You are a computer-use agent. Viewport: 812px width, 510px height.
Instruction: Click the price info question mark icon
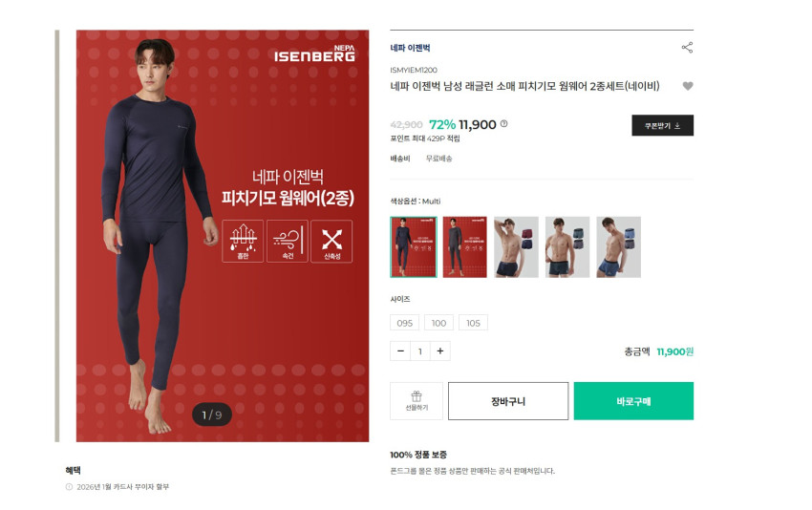[x=503, y=124]
